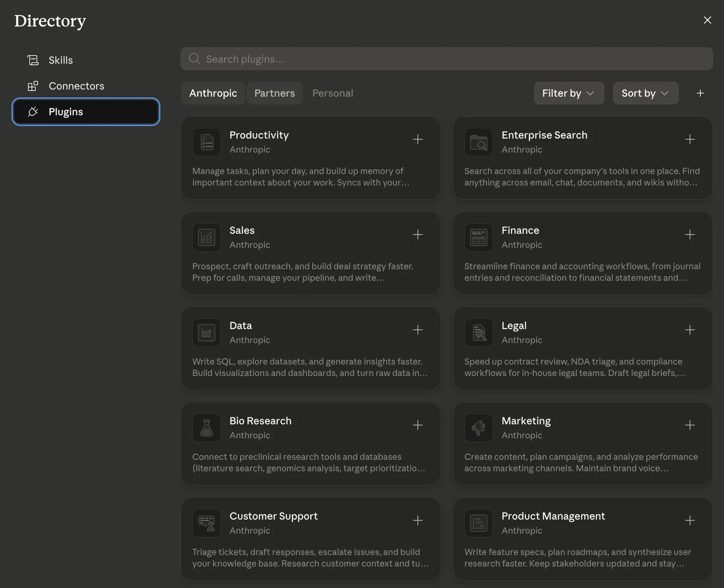Click the 'Manage tasks, plan your day' description
The image size is (724, 588).
(x=300, y=177)
